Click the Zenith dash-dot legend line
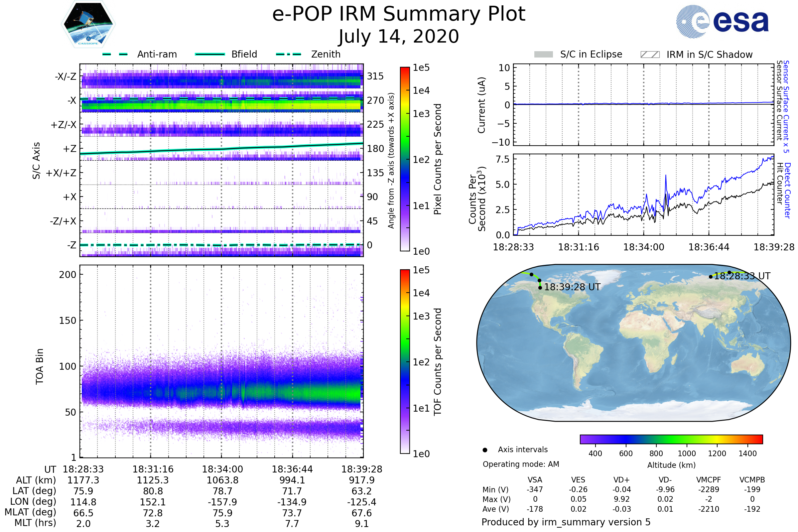 click(288, 54)
